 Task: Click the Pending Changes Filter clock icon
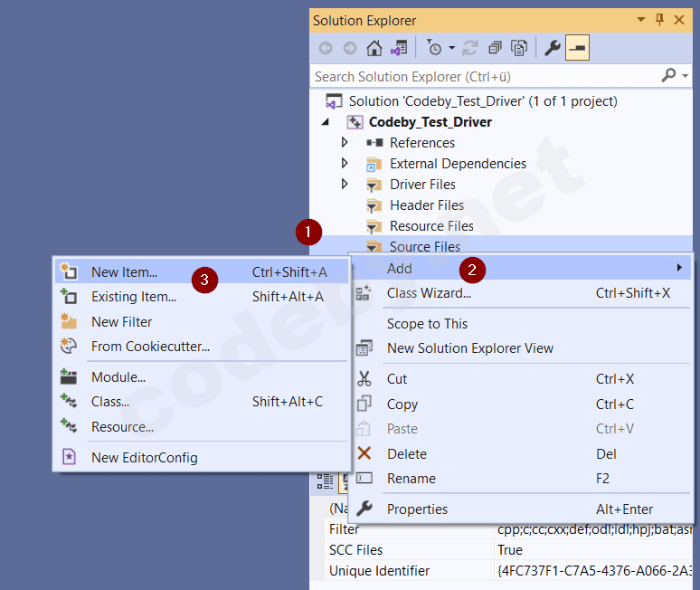433,49
